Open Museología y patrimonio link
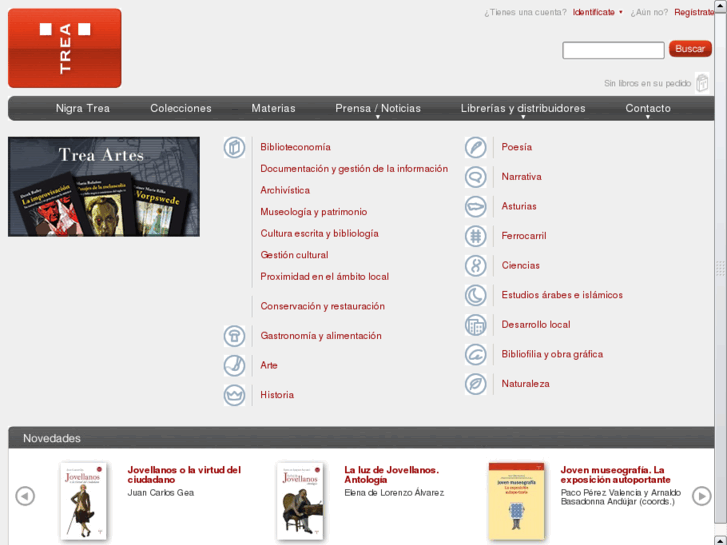 pyautogui.click(x=314, y=212)
